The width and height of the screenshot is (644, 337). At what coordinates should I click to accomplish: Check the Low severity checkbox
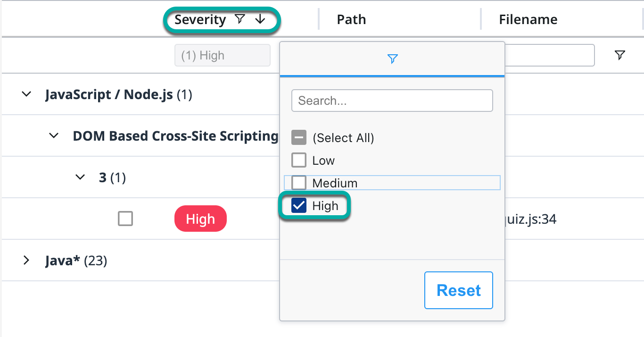[x=299, y=160]
